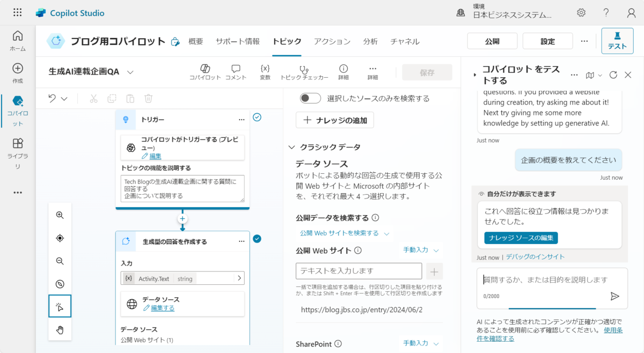The height and width of the screenshot is (353, 644).
Task: Click the Copilot Studio logo
Action: pos(41,13)
